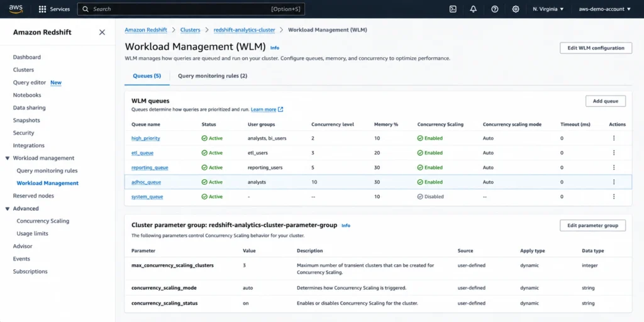The height and width of the screenshot is (322, 644).
Task: Click 'analysts, bi_users' user groups cell
Action: (267, 138)
